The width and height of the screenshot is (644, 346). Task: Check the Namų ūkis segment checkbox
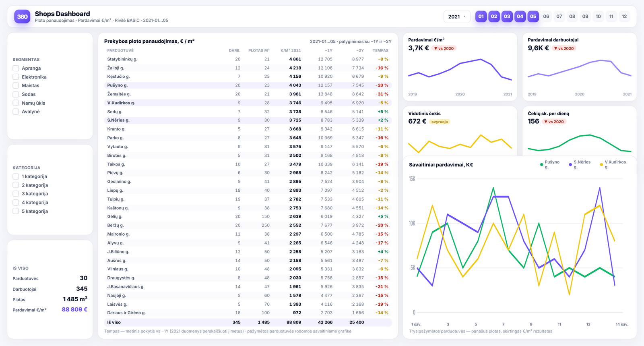[16, 103]
